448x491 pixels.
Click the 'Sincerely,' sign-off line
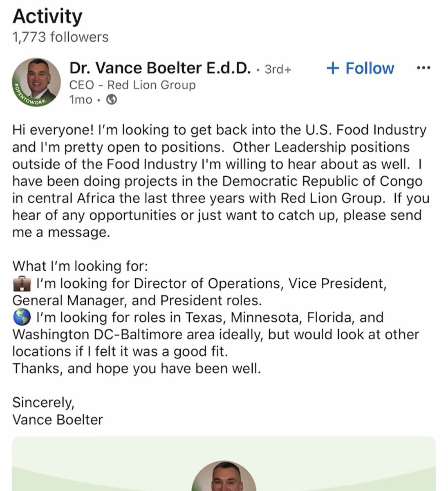pos(43,403)
